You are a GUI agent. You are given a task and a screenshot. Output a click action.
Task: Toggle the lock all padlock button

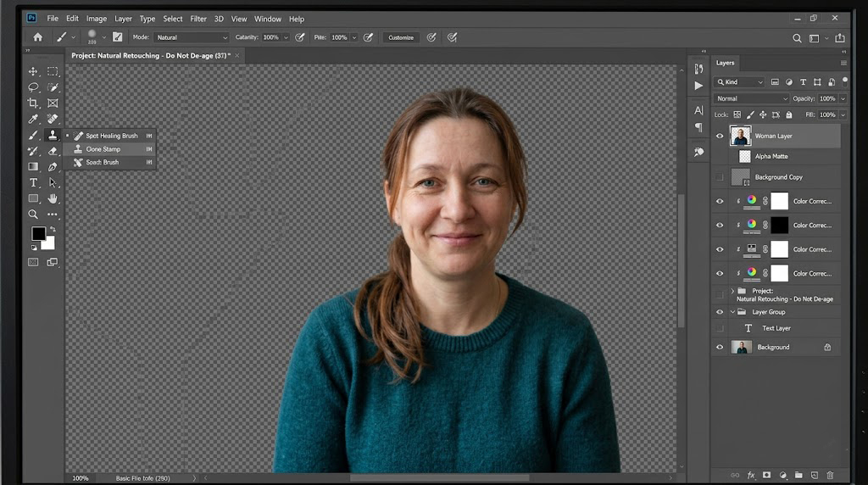pyautogui.click(x=789, y=114)
